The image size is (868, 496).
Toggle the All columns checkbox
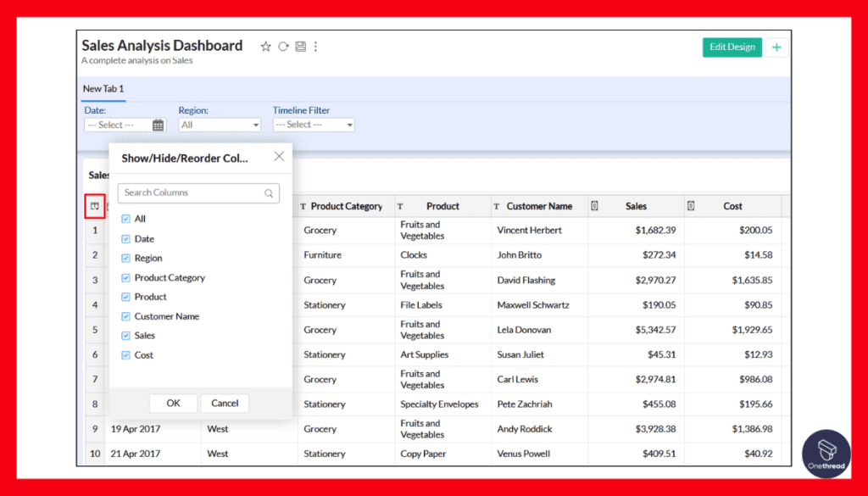pos(125,220)
